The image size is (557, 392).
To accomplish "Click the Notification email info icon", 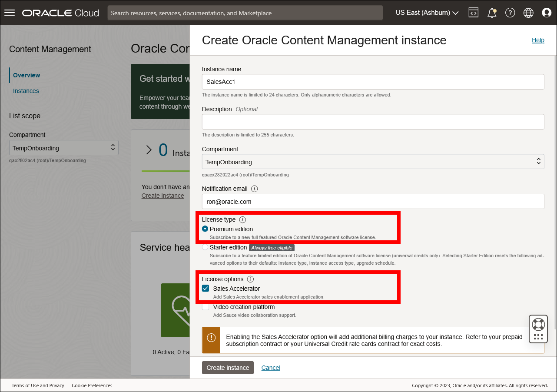I will coord(254,189).
